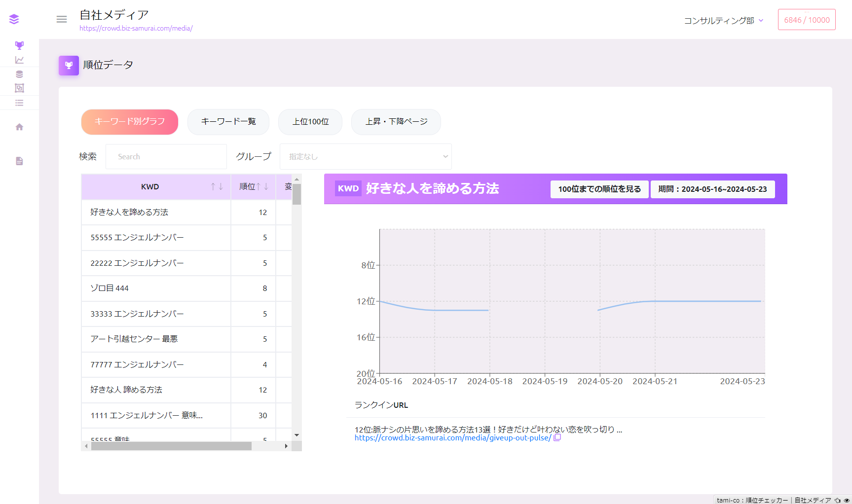Switch to キーワード一覧 tab
The image size is (852, 504).
[228, 122]
